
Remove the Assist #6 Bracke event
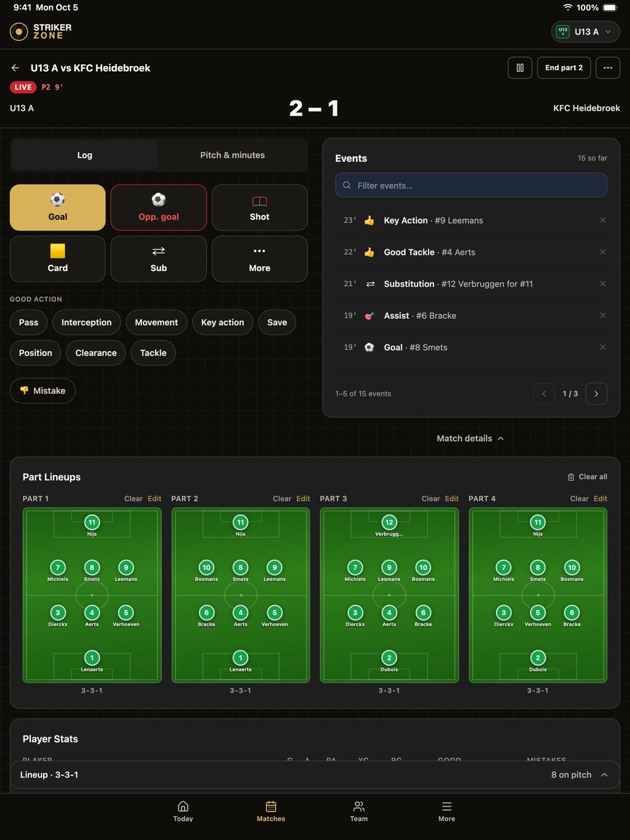click(x=603, y=316)
